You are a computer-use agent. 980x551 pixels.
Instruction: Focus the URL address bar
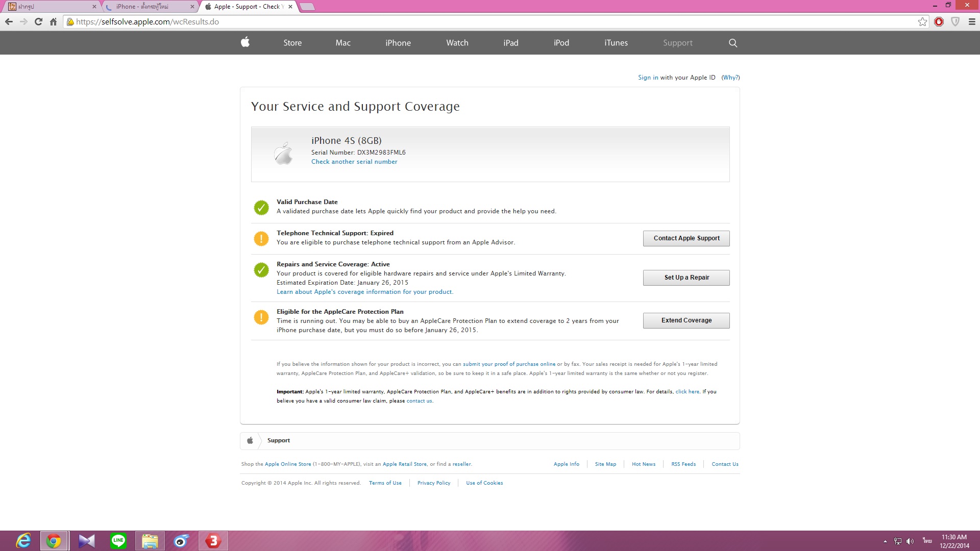[459, 22]
